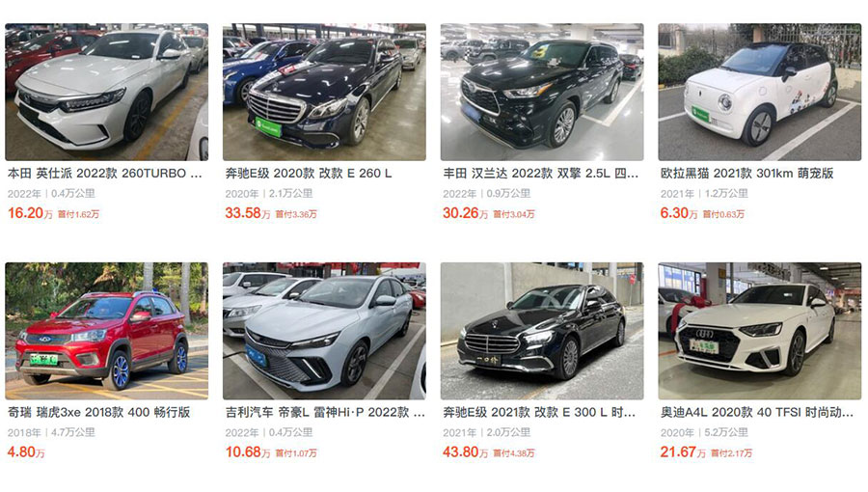Viewport: 868px width, 492px height.
Task: Click the 21.67万 price of the Audi A4L
Action: pyautogui.click(x=683, y=452)
